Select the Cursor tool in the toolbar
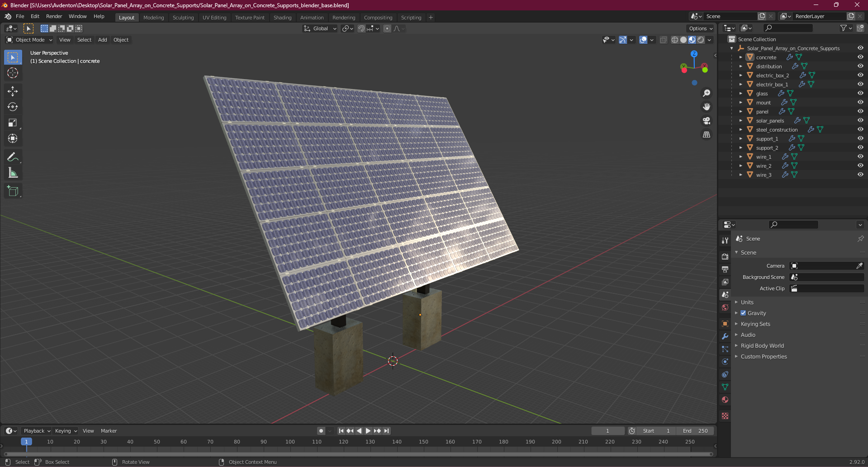The width and height of the screenshot is (868, 467). click(x=13, y=73)
